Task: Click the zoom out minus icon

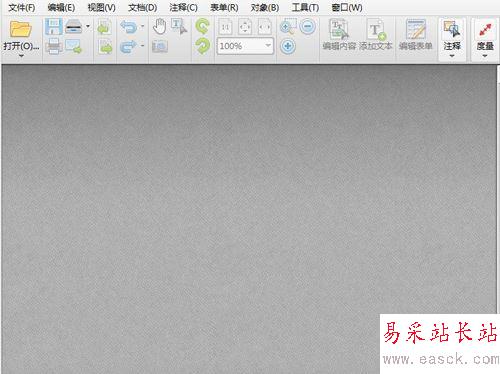Action: 307,26
